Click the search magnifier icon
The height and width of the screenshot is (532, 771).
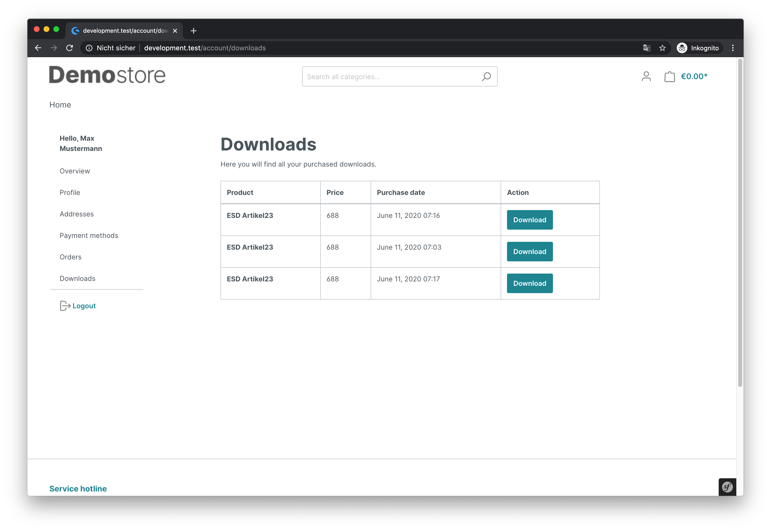[486, 77]
